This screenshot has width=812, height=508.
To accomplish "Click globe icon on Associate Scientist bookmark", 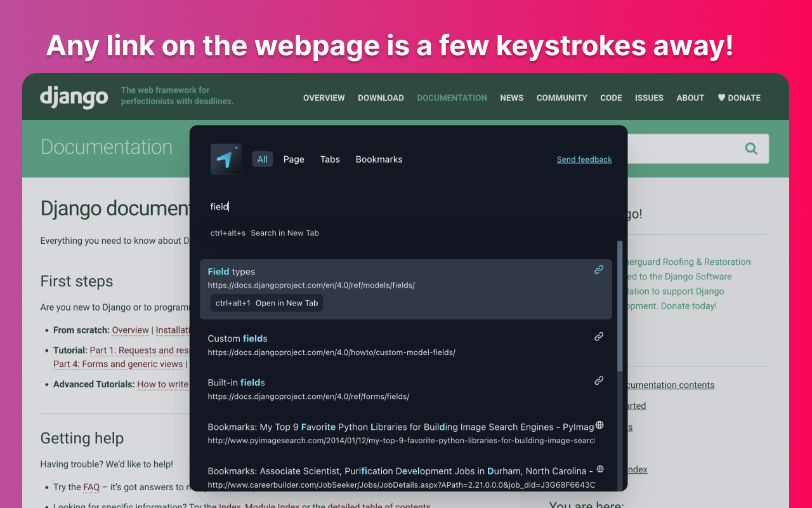I will click(x=599, y=469).
